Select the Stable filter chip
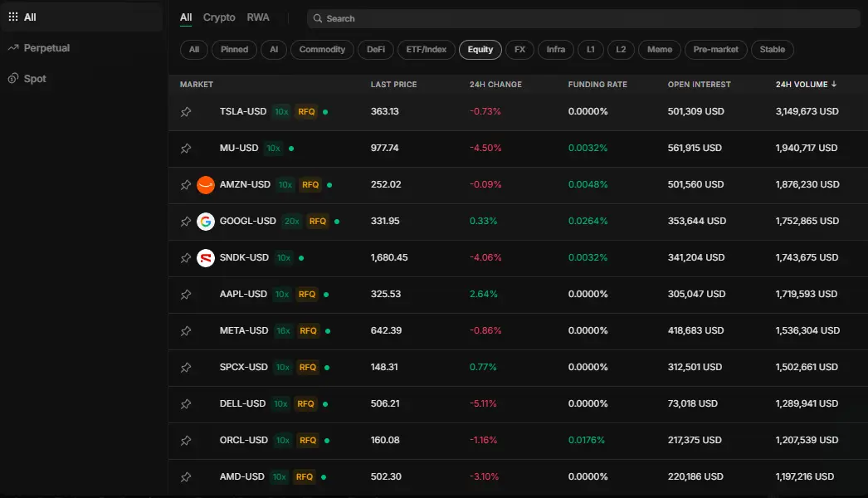 [773, 49]
